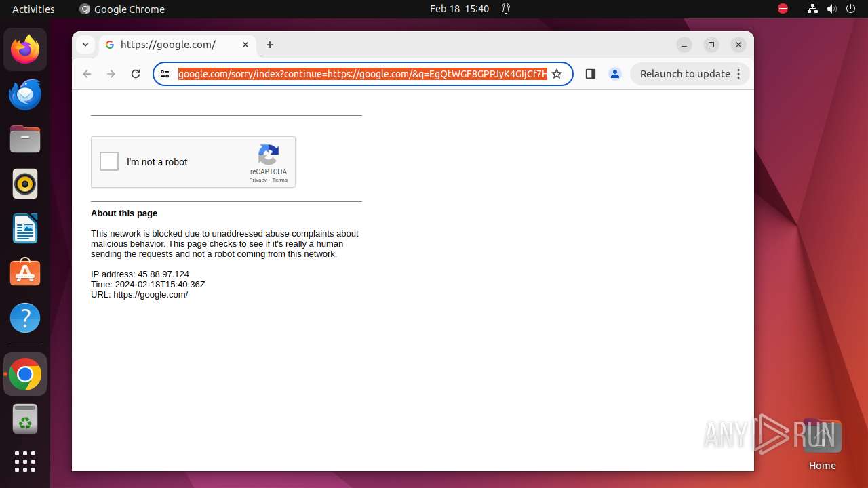Screen dimensions: 868x488
Task: Toggle the Chrome side panel
Action: tap(590, 74)
